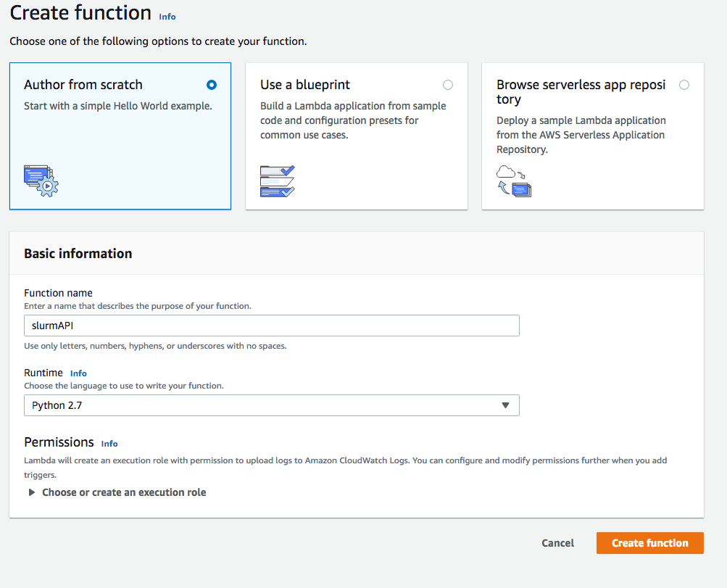This screenshot has width=727, height=588.
Task: Select the Author from scratch radio button
Action: (x=211, y=84)
